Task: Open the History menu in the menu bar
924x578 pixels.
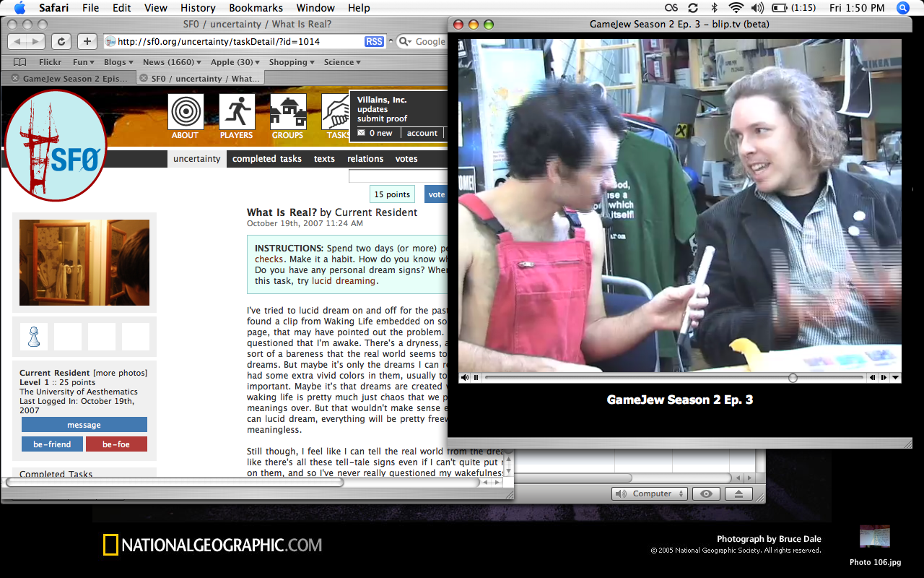Action: point(198,8)
